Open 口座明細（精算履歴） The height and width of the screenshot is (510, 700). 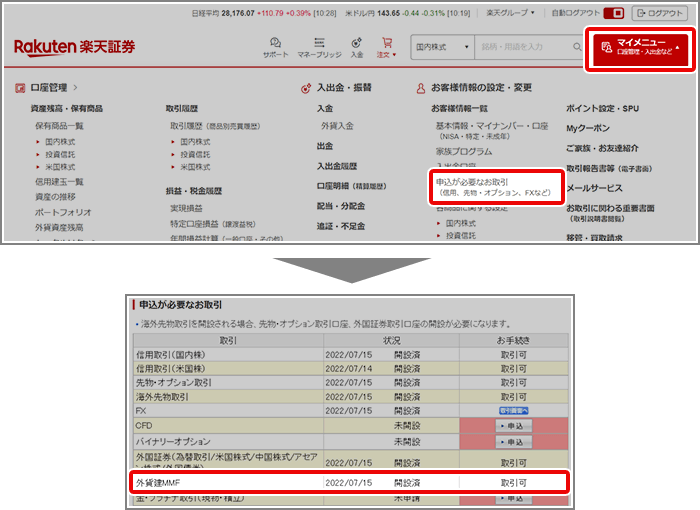point(351,186)
